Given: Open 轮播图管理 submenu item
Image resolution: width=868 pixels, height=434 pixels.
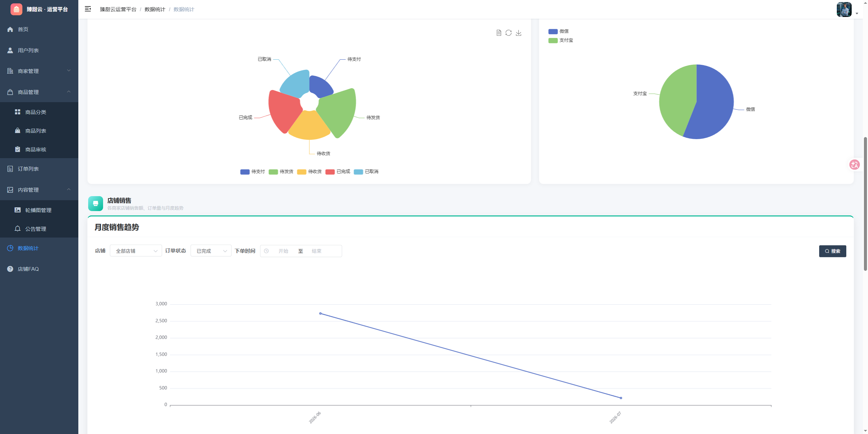Looking at the screenshot, I should 39,210.
